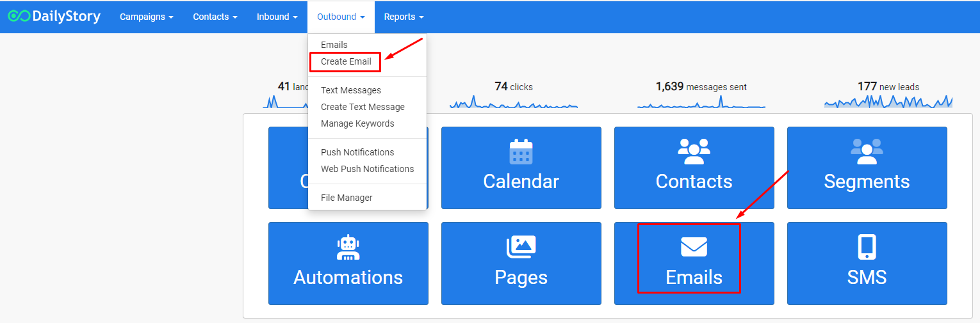Click the Contacts people icon tile
The image size is (980, 323).
(694, 152)
